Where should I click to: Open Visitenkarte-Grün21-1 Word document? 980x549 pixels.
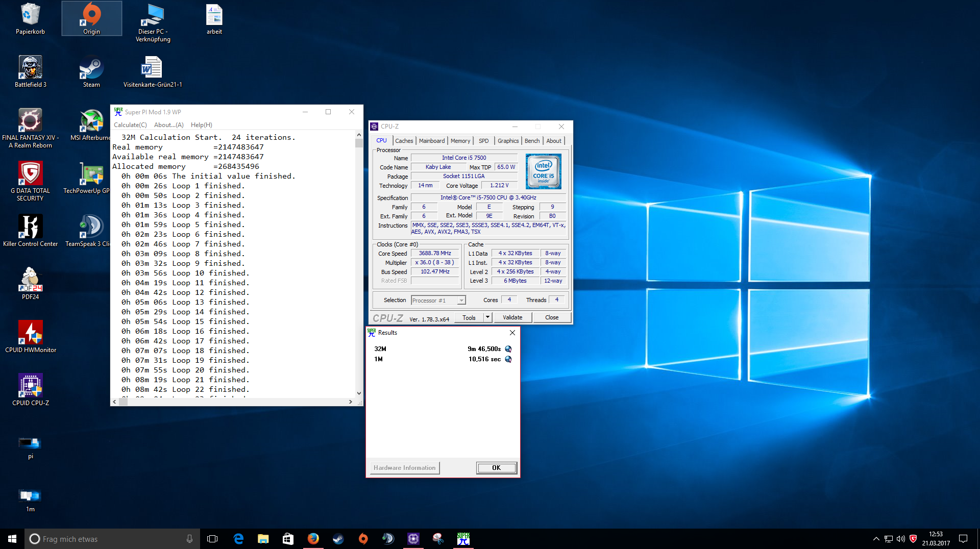tap(153, 72)
